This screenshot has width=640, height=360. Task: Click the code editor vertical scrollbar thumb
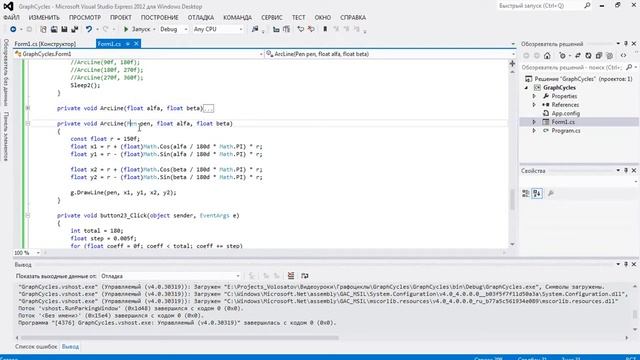pos(512,199)
